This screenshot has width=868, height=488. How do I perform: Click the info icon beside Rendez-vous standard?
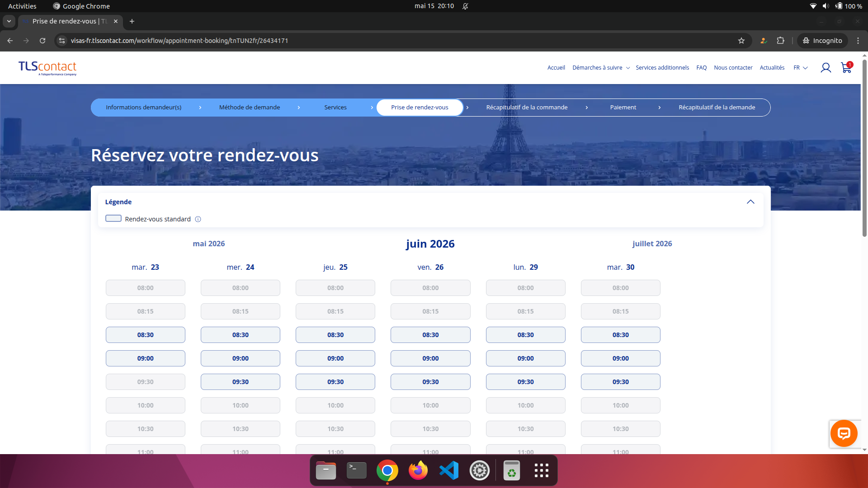(x=198, y=219)
